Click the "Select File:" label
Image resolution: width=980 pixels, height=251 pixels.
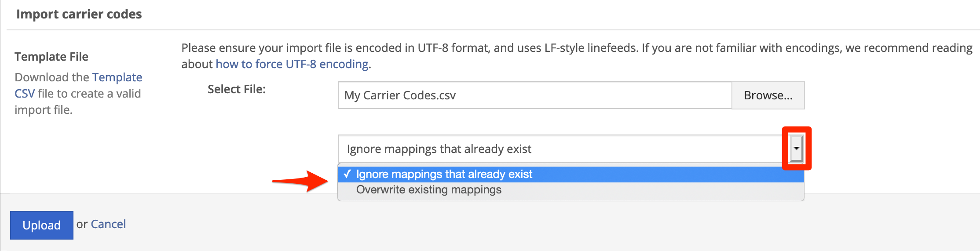[x=237, y=89]
